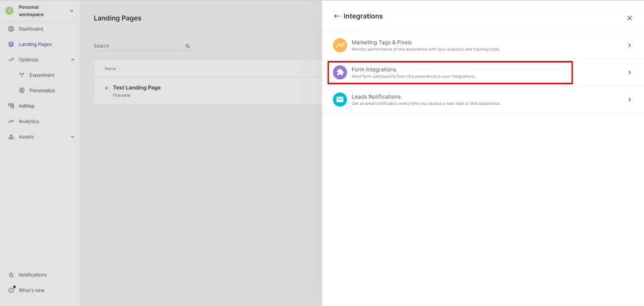Click the What's new icon
The width and height of the screenshot is (644, 306).
point(11,290)
